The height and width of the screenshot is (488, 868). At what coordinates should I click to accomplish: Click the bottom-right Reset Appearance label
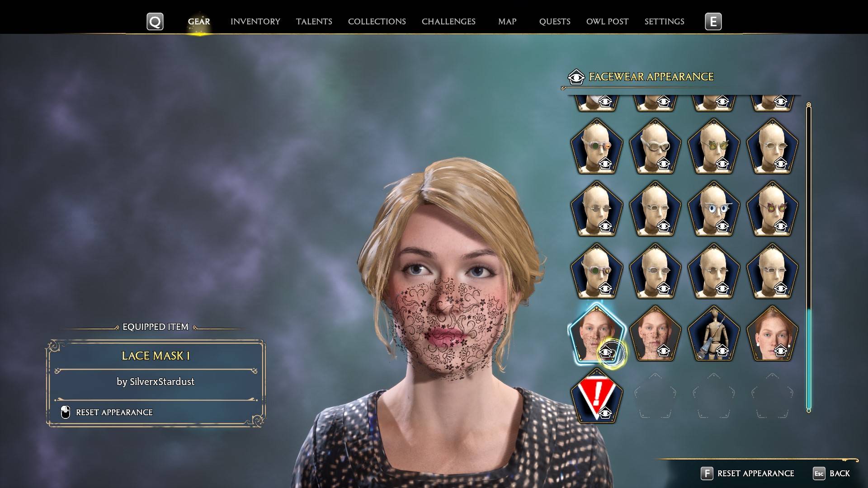point(756,474)
